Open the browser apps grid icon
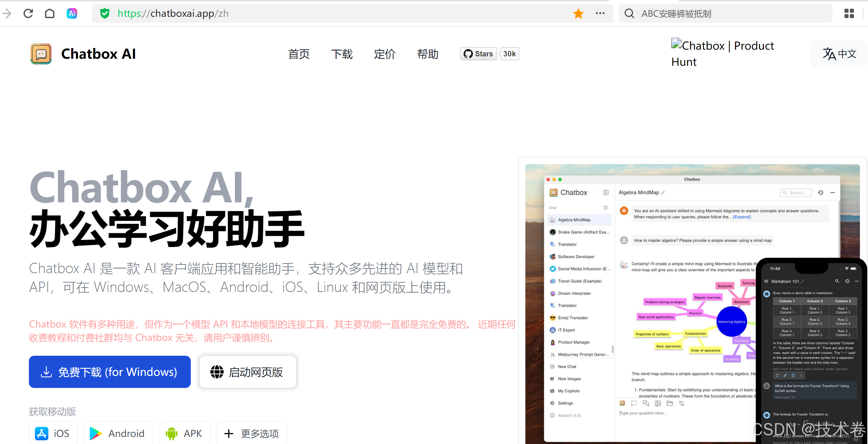 coord(849,13)
